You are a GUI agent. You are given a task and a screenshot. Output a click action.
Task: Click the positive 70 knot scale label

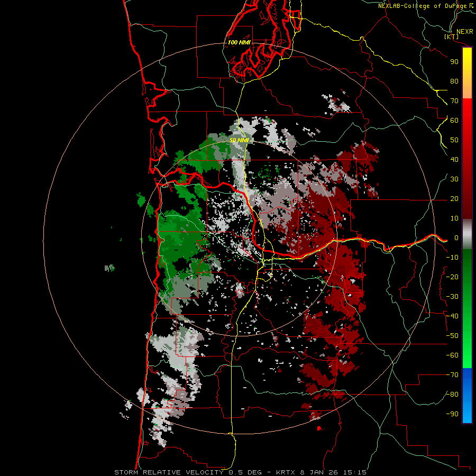click(x=454, y=101)
